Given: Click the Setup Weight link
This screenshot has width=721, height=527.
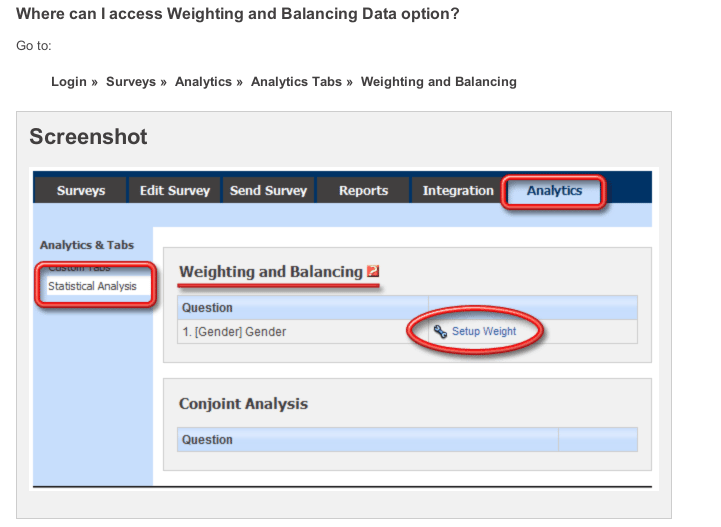Looking at the screenshot, I should tap(484, 331).
